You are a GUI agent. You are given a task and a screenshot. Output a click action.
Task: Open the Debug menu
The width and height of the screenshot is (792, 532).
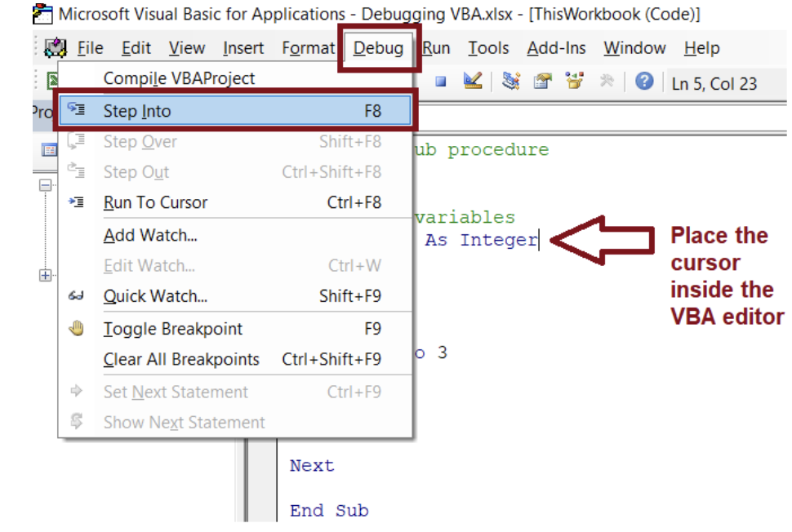click(x=378, y=48)
